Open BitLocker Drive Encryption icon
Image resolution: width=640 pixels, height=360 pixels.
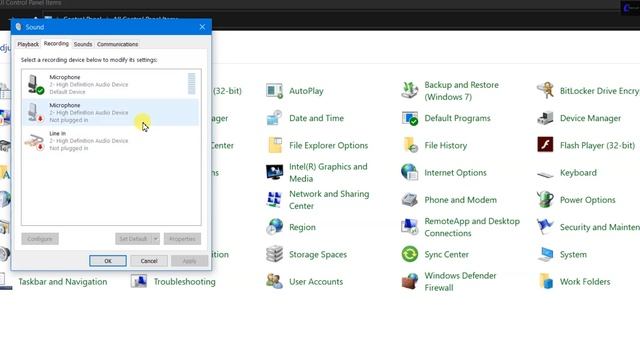545,91
